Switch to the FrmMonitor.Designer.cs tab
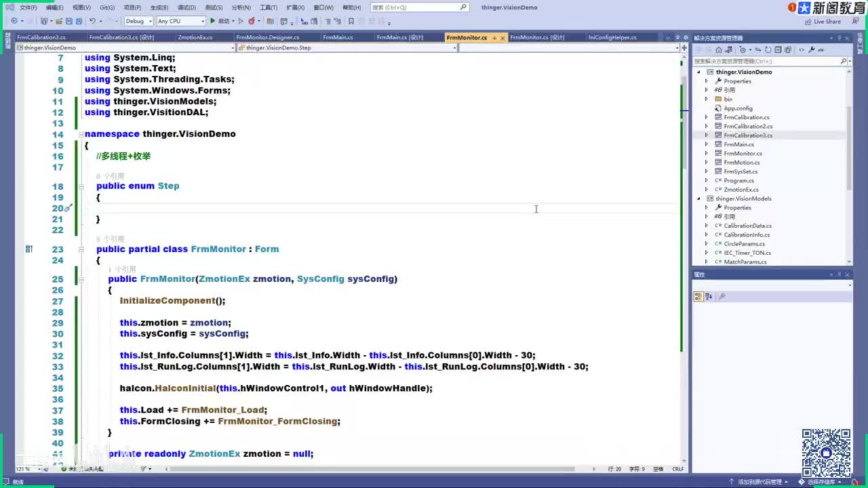Image resolution: width=868 pixels, height=488 pixels. (x=268, y=37)
